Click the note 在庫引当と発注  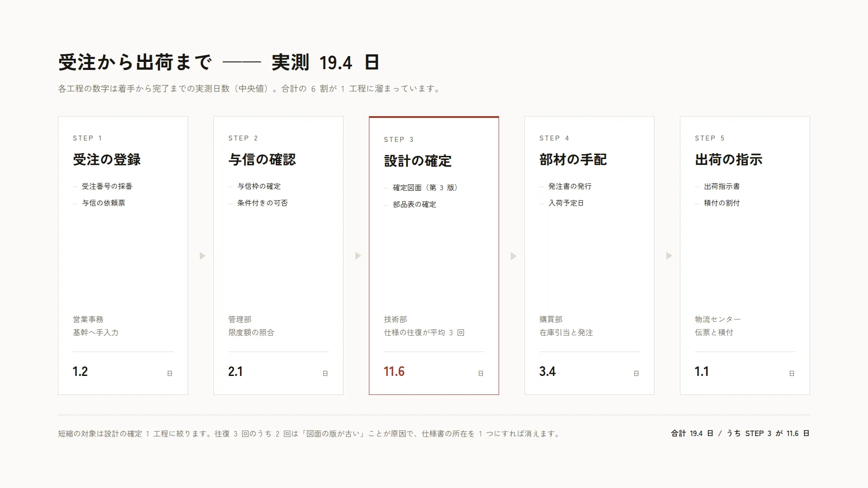(566, 333)
